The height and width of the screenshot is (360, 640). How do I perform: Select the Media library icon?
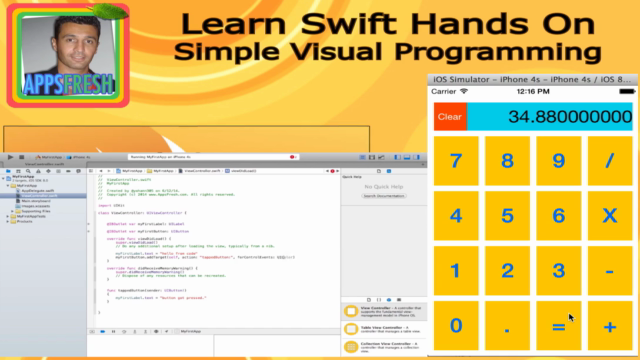(399, 300)
